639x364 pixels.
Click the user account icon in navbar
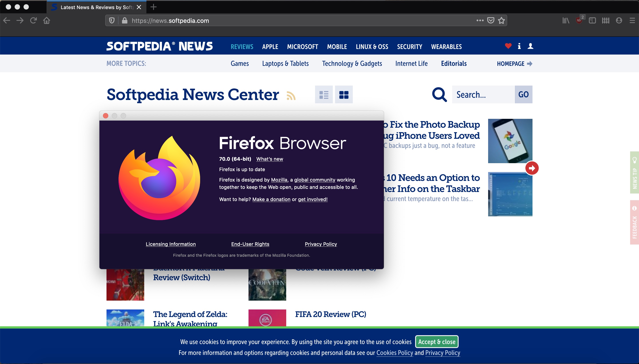pos(531,46)
